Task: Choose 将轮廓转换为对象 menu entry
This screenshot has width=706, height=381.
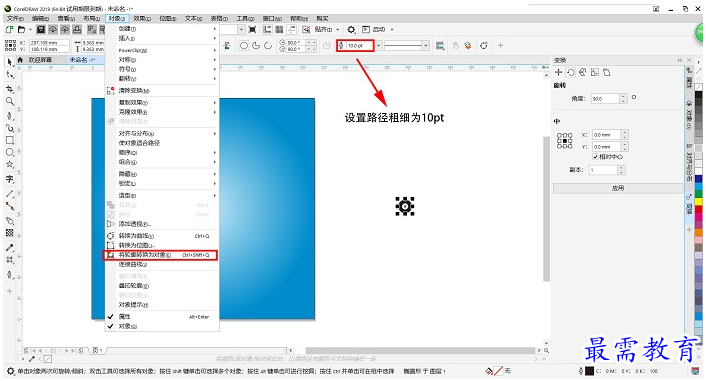Action: 160,255
